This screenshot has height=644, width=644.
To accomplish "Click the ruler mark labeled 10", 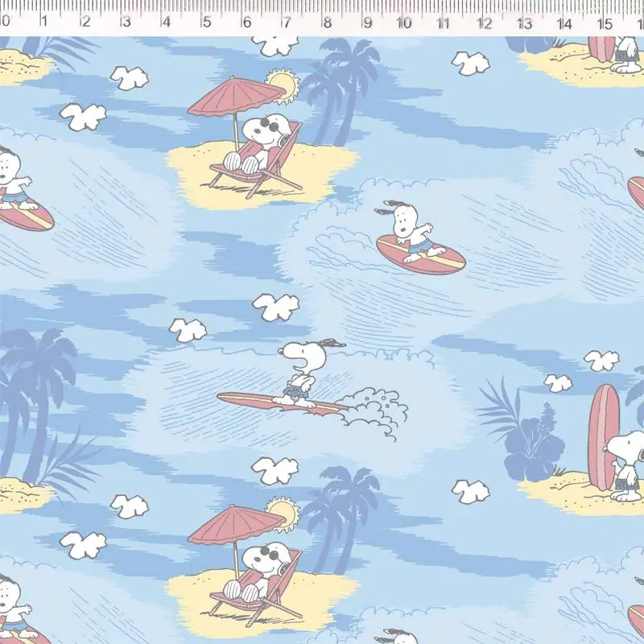I will (x=404, y=23).
